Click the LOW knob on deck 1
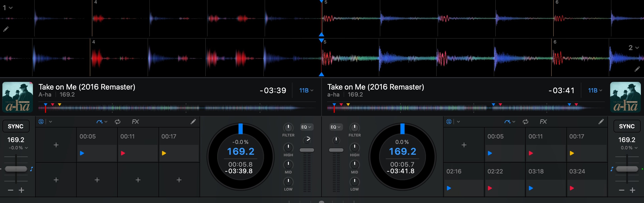 pyautogui.click(x=288, y=182)
